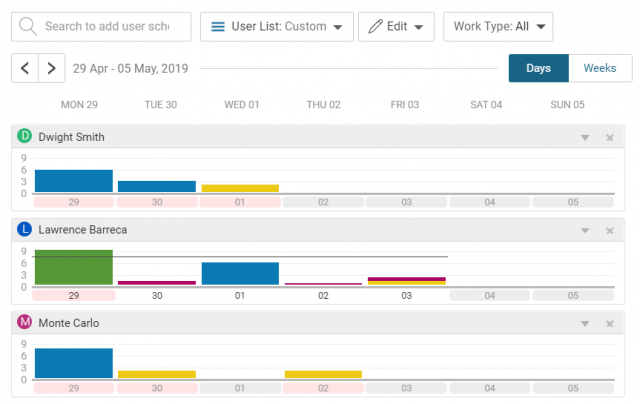This screenshot has width=640, height=404.
Task: Select Lawrence Barreca's green bar on Monday 29
Action: 73,267
